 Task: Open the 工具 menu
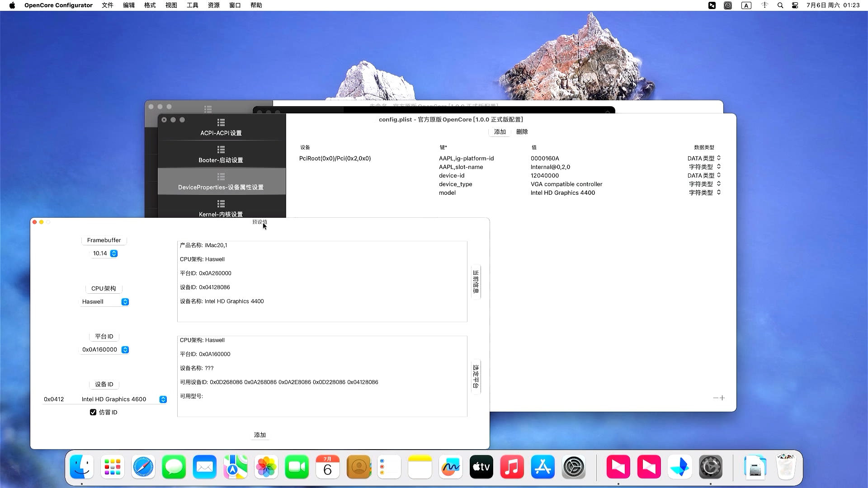click(x=193, y=5)
